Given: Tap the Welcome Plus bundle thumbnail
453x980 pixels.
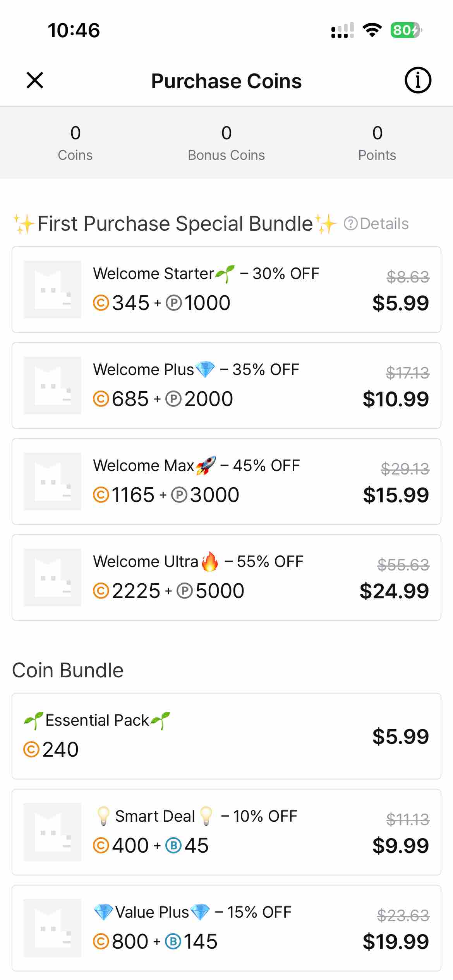Looking at the screenshot, I should click(x=52, y=385).
